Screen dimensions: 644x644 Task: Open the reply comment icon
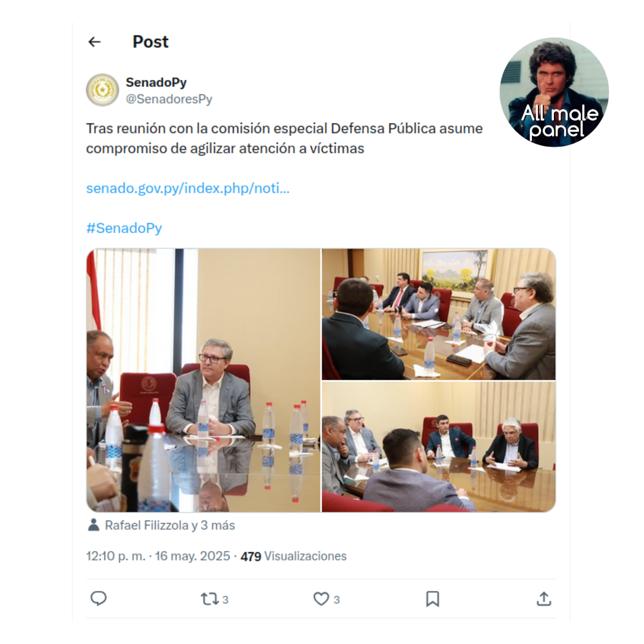coord(98,599)
